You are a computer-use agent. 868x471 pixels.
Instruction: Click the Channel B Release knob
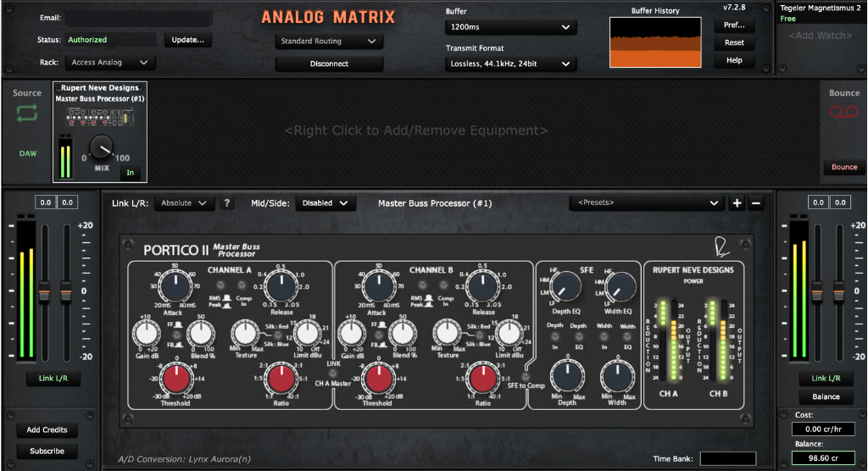pyautogui.click(x=482, y=286)
